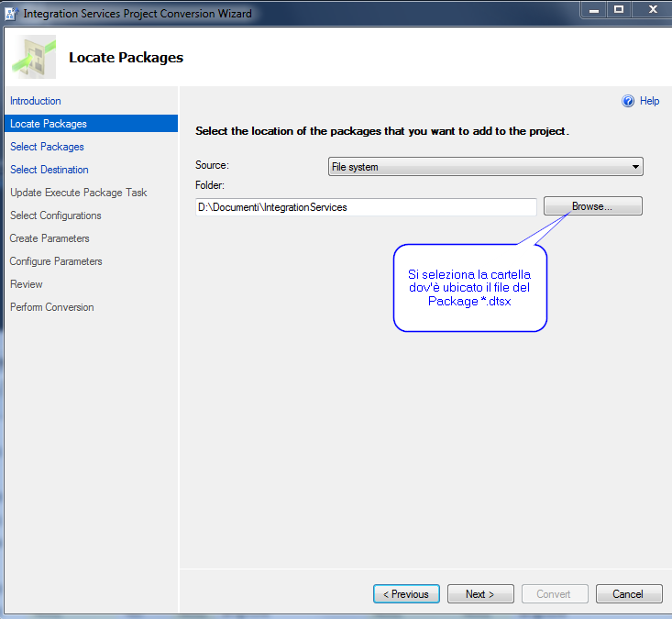672x619 pixels.
Task: Click the wizard title bar application icon
Action: tap(11, 14)
